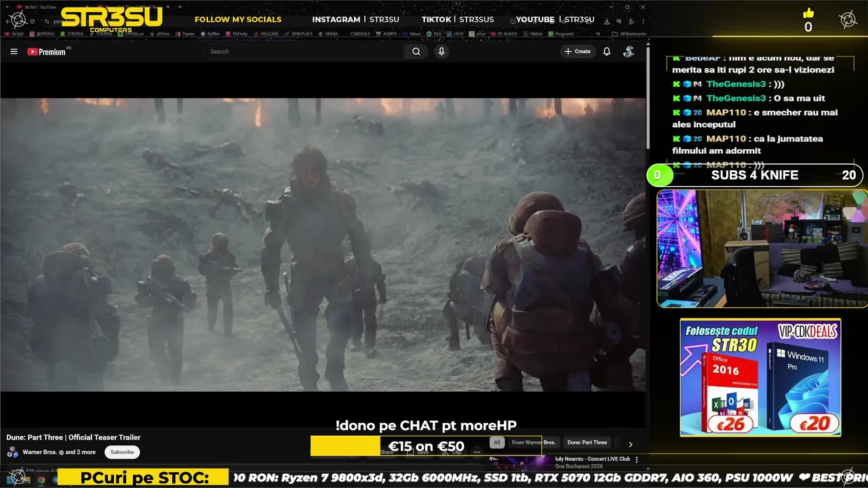Click MAP110 message "e smecher rau mai ales inceputul"

coord(755,119)
